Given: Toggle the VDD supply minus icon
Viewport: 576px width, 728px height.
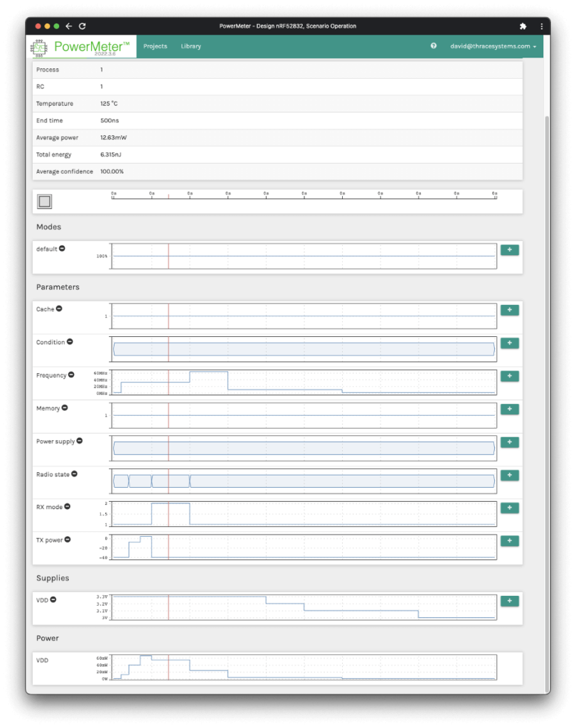Looking at the screenshot, I should click(x=53, y=599).
